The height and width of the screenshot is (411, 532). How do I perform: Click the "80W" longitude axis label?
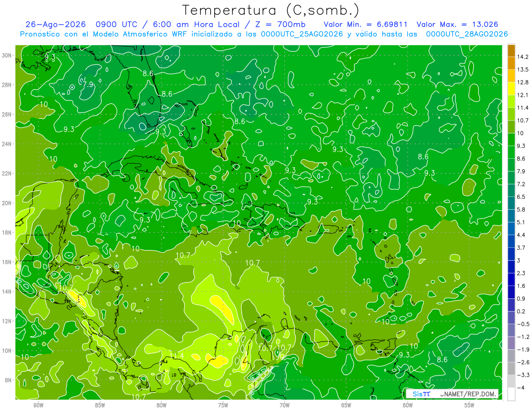pos(161,405)
